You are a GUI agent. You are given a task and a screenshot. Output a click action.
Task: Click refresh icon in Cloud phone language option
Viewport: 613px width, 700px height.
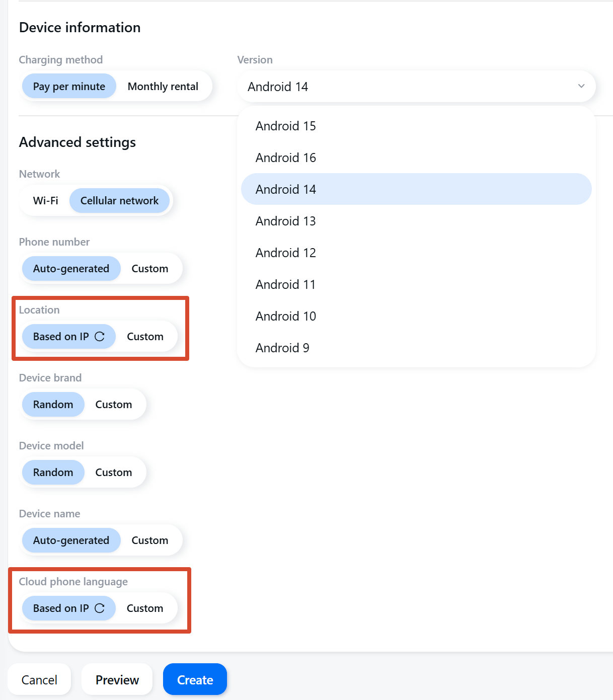coord(100,608)
